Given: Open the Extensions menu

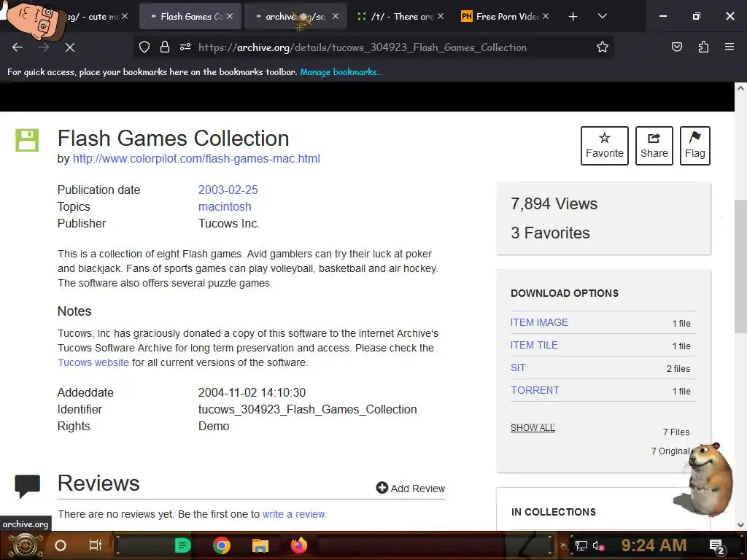Looking at the screenshot, I should click(x=703, y=47).
